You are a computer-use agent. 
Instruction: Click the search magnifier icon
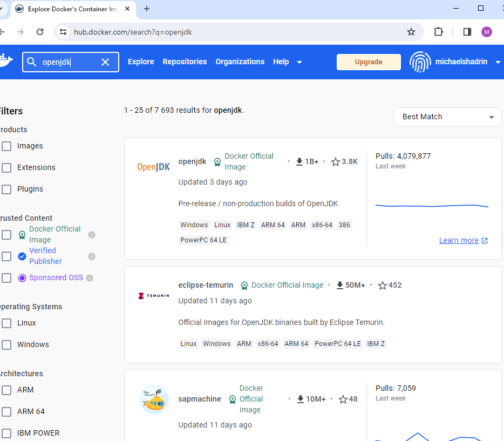(x=31, y=62)
